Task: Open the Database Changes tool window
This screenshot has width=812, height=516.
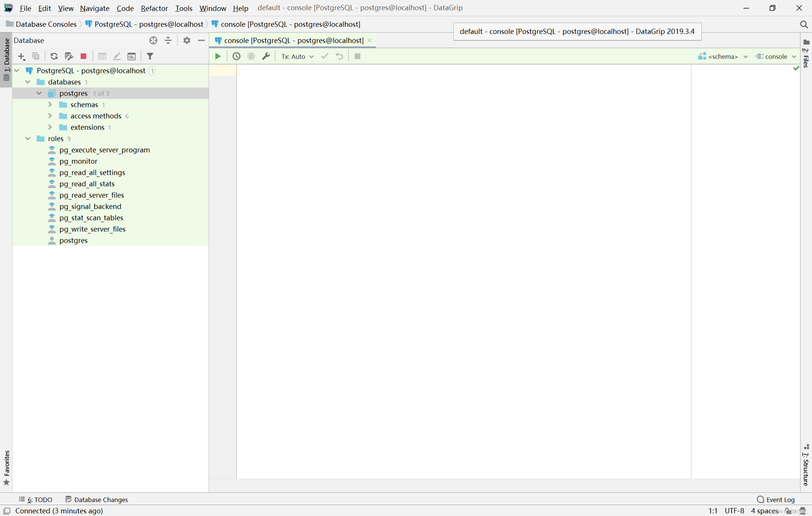Action: (96, 500)
